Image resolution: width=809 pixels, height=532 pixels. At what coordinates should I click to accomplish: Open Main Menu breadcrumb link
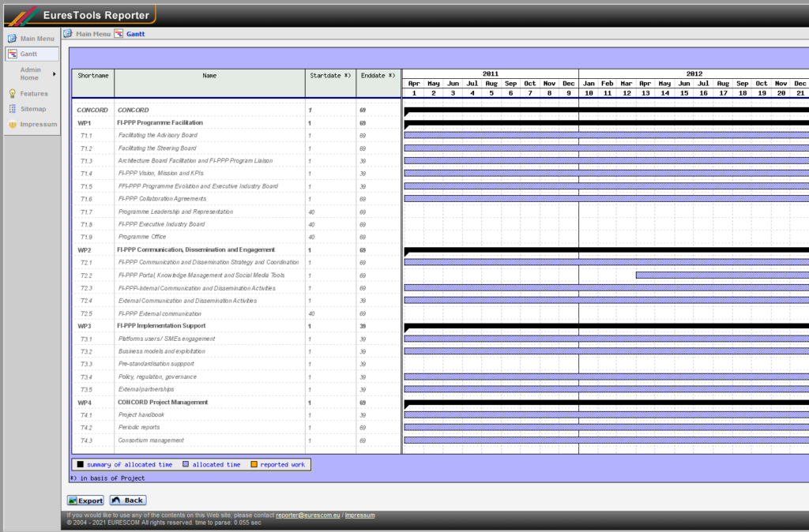click(x=93, y=34)
